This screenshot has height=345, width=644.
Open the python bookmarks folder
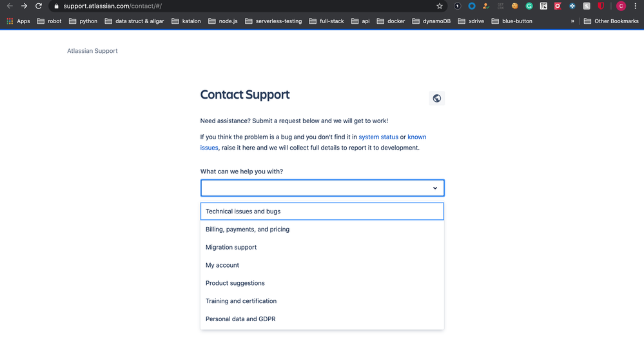click(83, 21)
